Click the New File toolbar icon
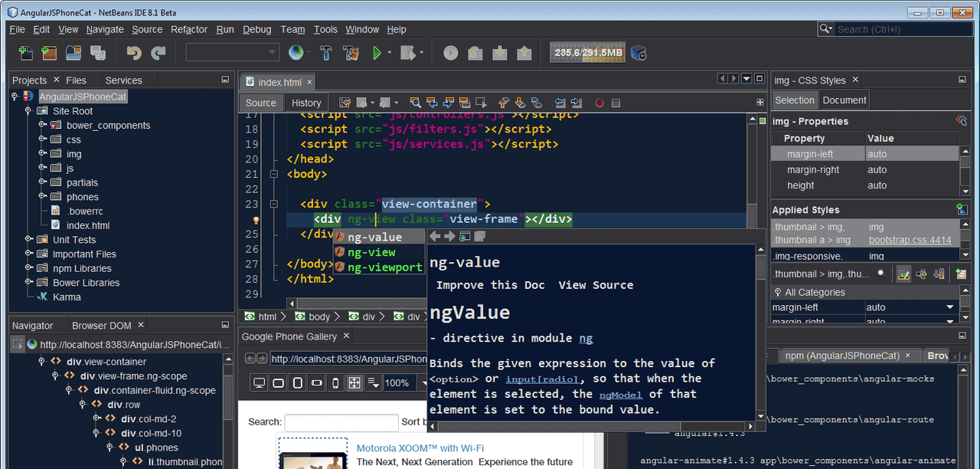The width and height of the screenshot is (980, 469). click(x=25, y=53)
